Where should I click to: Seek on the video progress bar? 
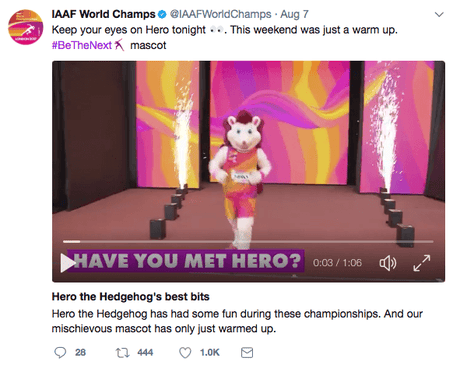click(248, 241)
